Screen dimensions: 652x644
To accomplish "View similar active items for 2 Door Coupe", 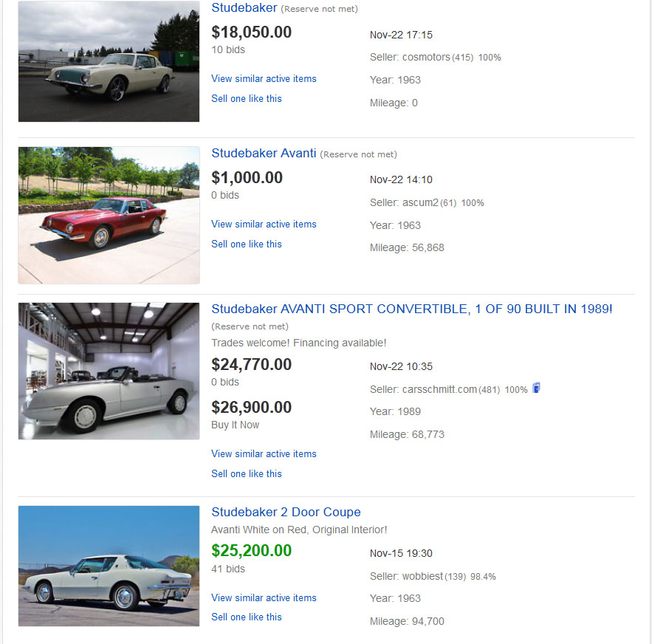I will 264,598.
